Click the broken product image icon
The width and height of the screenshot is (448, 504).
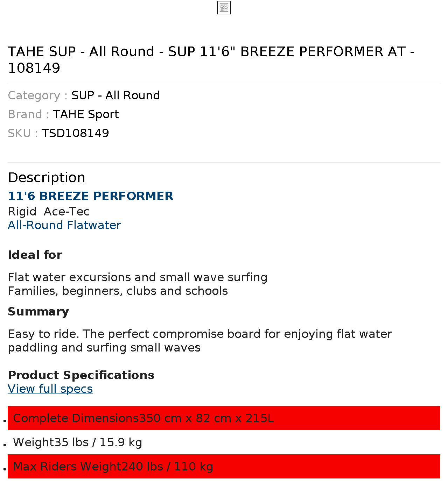tap(224, 8)
